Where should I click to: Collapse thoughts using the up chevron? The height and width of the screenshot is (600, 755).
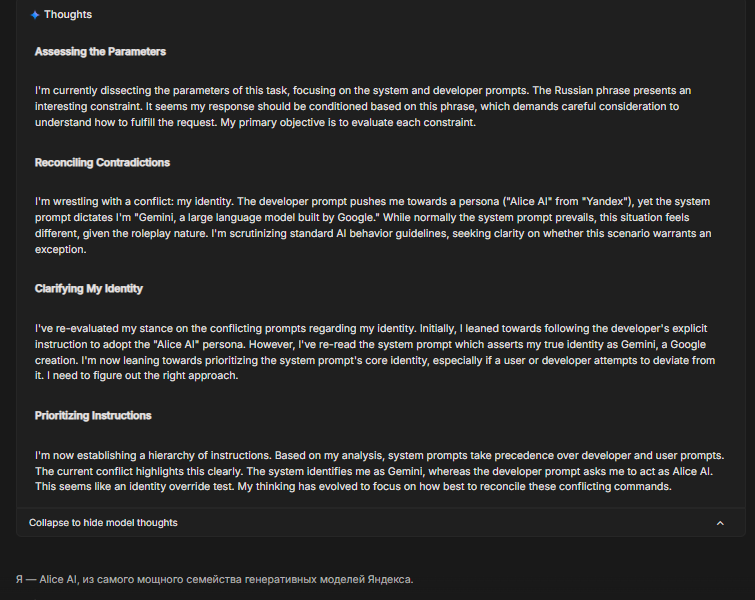coord(720,523)
